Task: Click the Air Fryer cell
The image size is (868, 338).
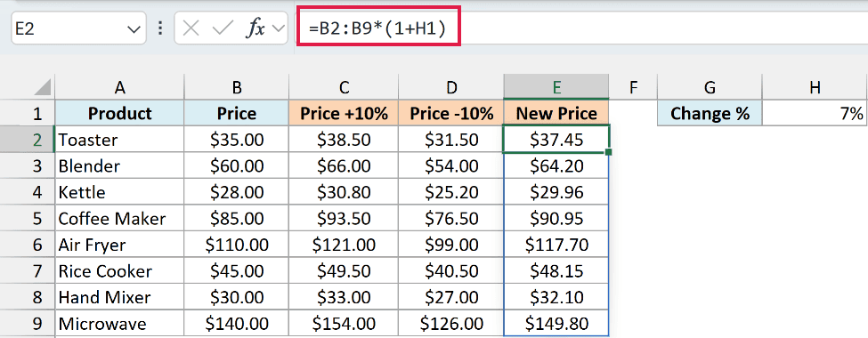Action: pos(119,245)
